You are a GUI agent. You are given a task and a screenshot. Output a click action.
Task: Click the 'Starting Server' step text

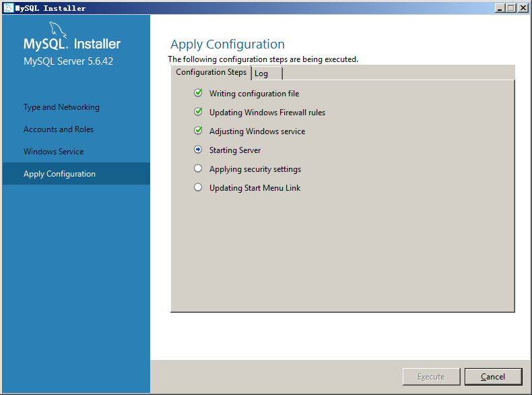pos(235,150)
